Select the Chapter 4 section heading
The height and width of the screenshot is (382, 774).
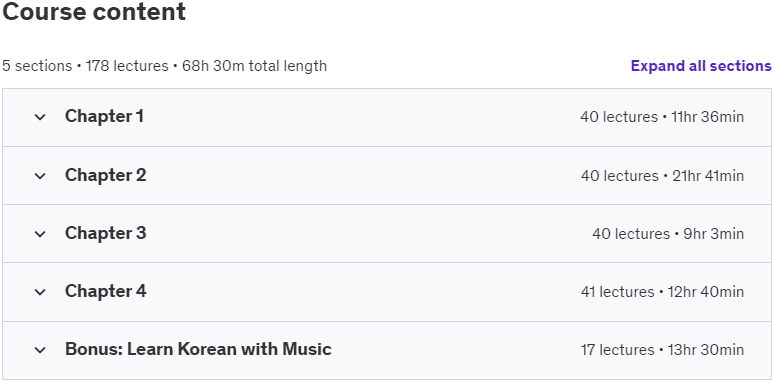pos(106,291)
